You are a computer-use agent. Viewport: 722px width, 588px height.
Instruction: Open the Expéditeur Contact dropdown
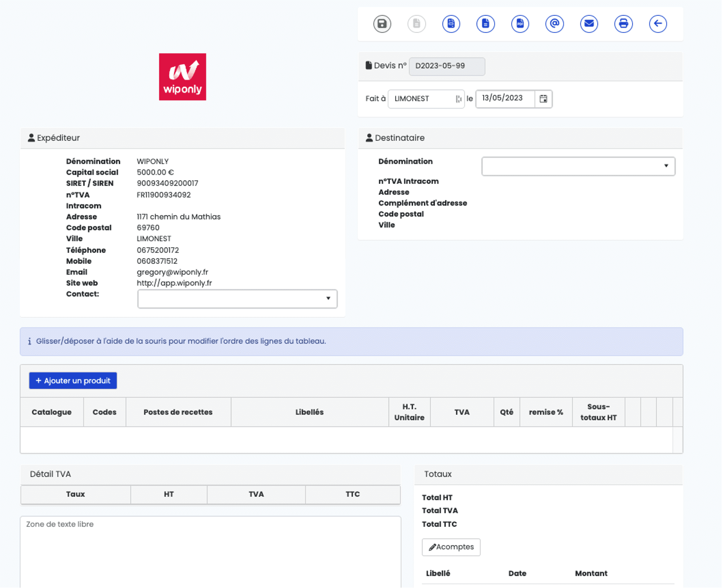[237, 299]
